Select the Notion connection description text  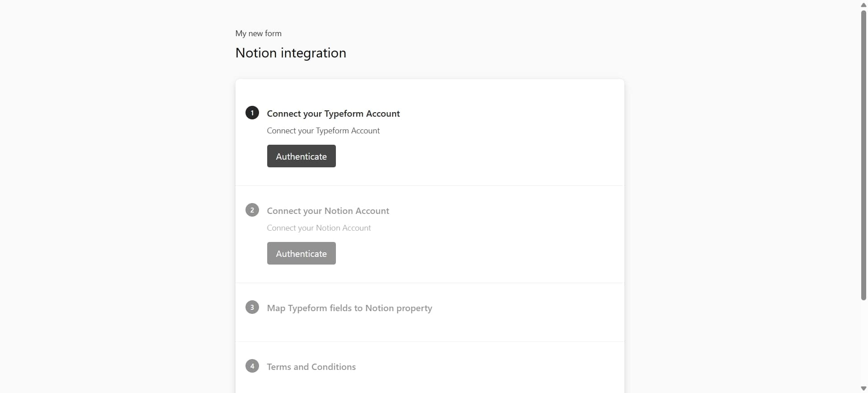click(319, 228)
